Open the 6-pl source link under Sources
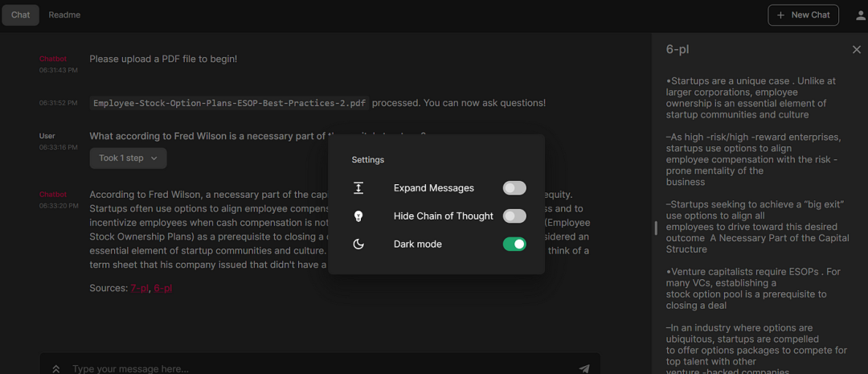868x374 pixels. 162,288
